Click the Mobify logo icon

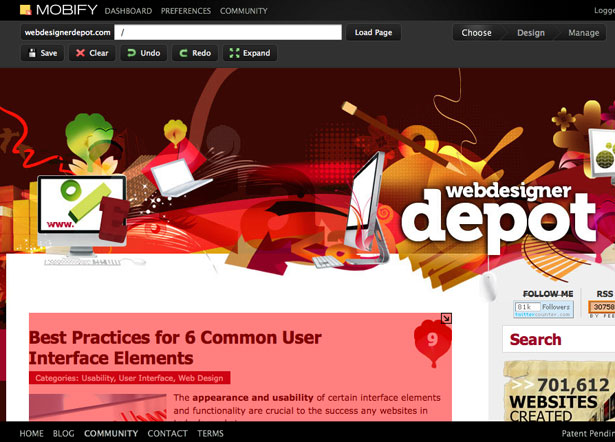point(25,10)
